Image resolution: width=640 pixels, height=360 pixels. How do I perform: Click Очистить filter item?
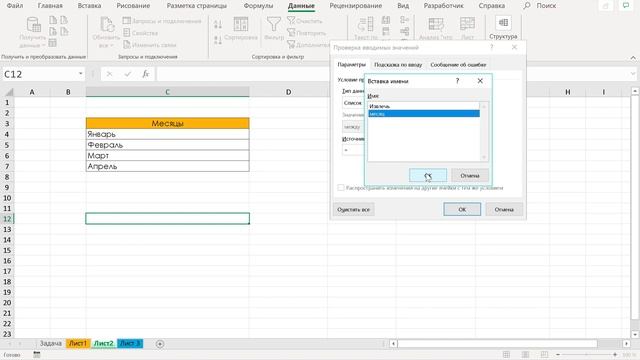click(x=304, y=21)
